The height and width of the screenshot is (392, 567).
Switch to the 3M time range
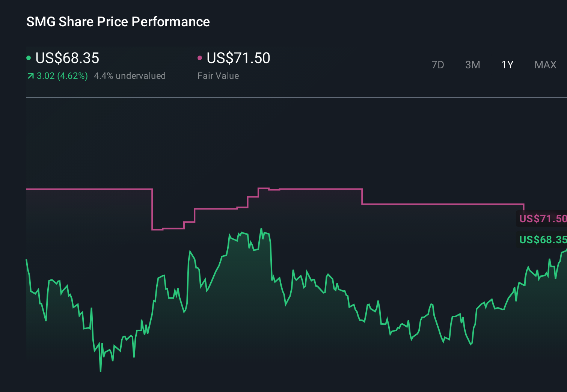tap(472, 65)
